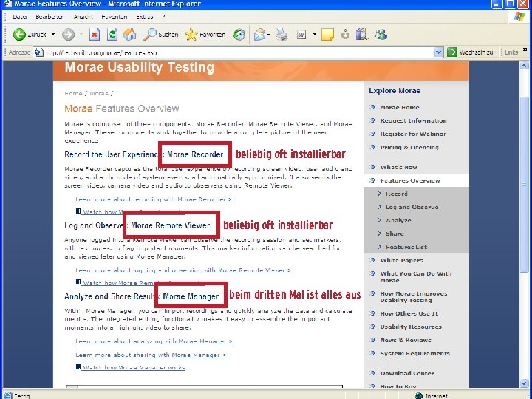This screenshot has height=399, width=532.
Task: Open the Messenger people icon
Action: pos(381,34)
